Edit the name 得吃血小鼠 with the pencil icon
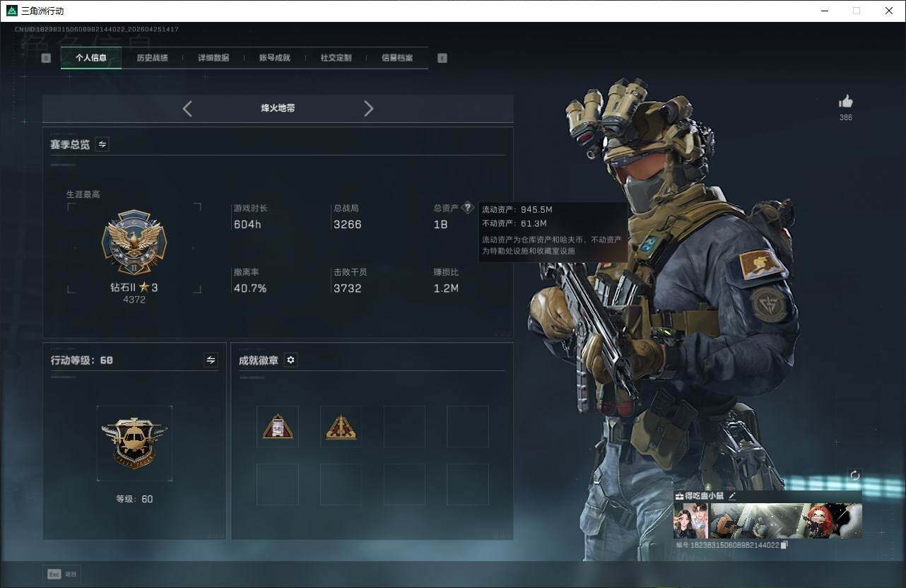This screenshot has width=906, height=588. (732, 496)
